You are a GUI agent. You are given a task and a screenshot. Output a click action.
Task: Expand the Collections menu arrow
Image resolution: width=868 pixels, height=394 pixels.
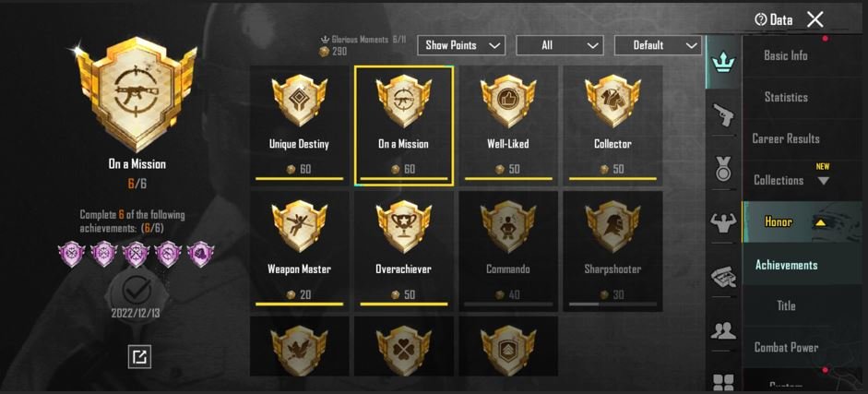tap(823, 181)
